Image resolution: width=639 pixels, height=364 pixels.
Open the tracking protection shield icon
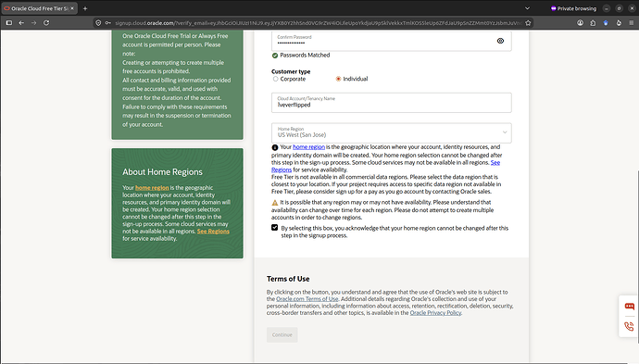(98, 23)
